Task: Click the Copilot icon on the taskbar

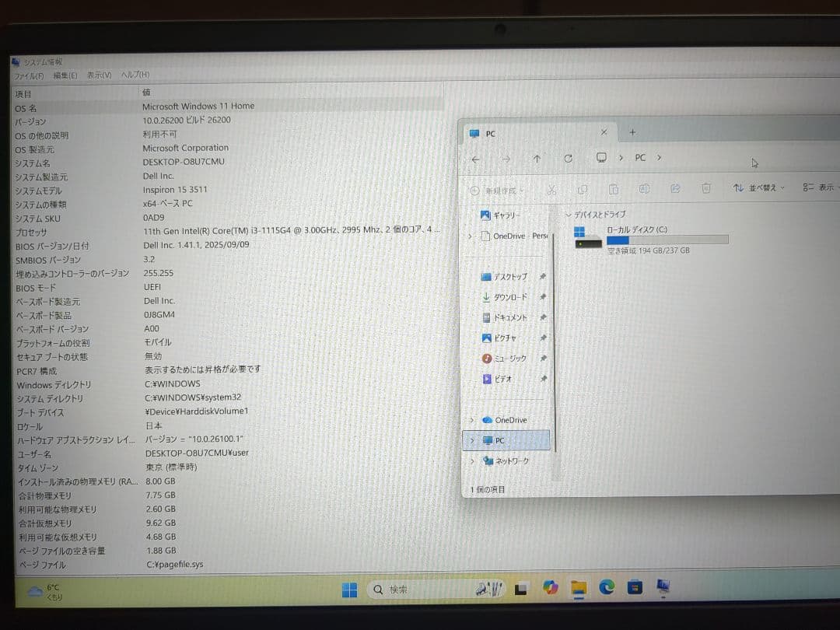Action: (551, 589)
